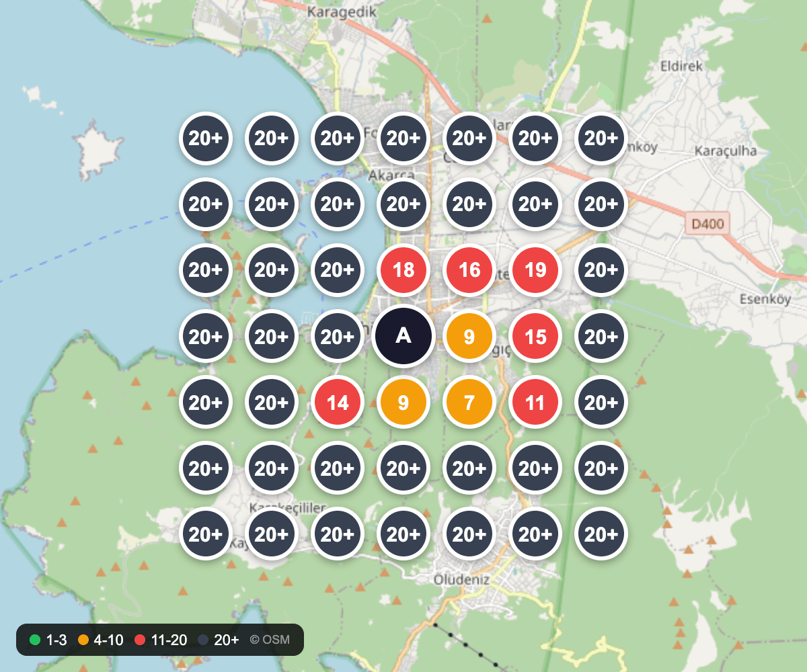
Task: Click the dark 20+ legend dot
Action: tap(204, 640)
